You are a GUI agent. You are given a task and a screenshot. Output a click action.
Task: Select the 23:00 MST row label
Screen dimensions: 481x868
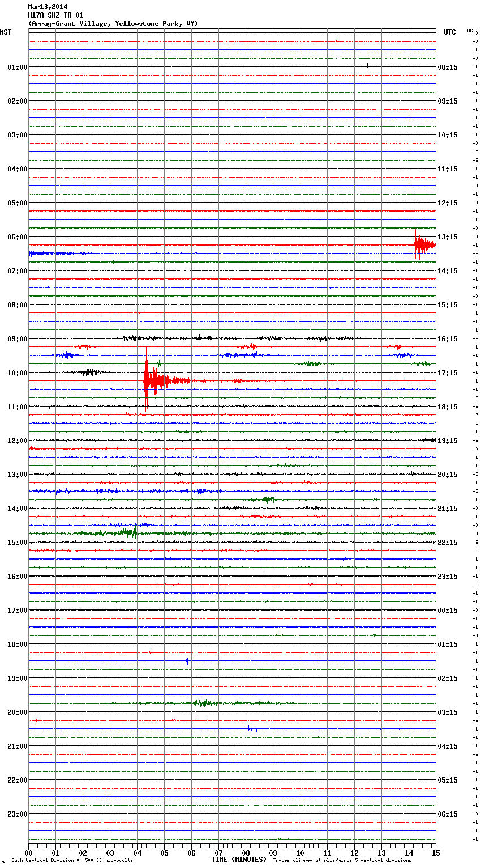18,814
